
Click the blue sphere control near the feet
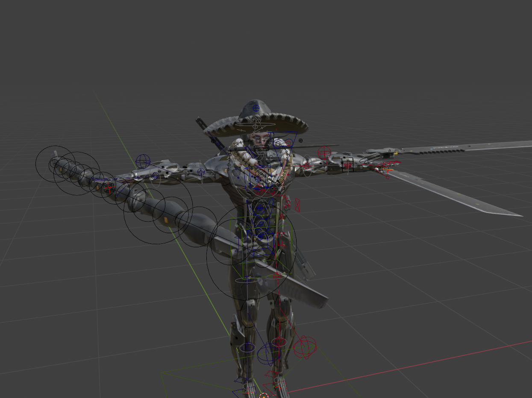pyautogui.click(x=268, y=354)
